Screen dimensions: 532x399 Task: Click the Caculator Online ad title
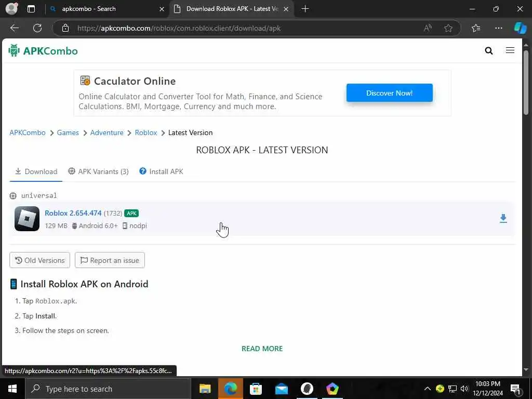[x=135, y=81]
